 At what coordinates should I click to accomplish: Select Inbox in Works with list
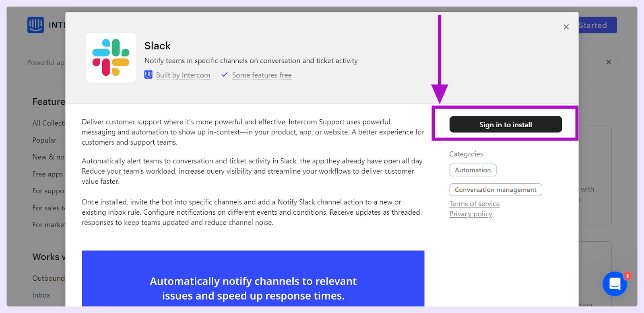[41, 295]
